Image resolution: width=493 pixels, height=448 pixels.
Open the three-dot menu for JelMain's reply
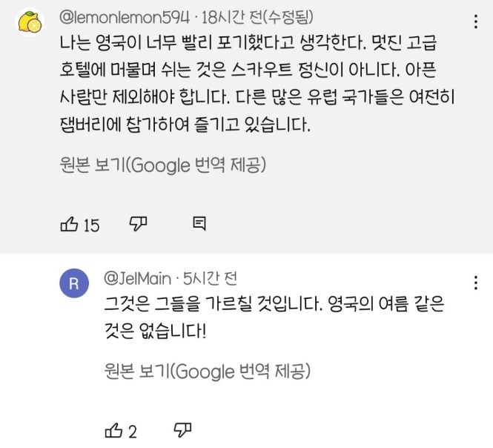coord(474,283)
